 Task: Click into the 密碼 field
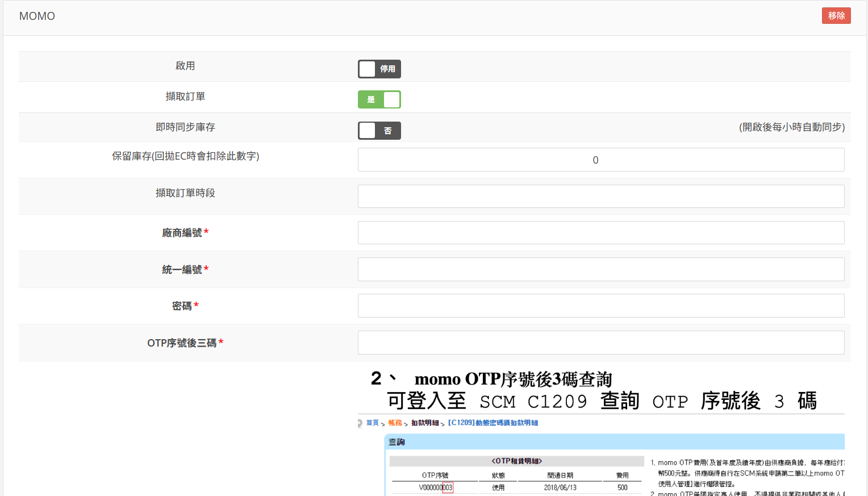click(x=600, y=306)
